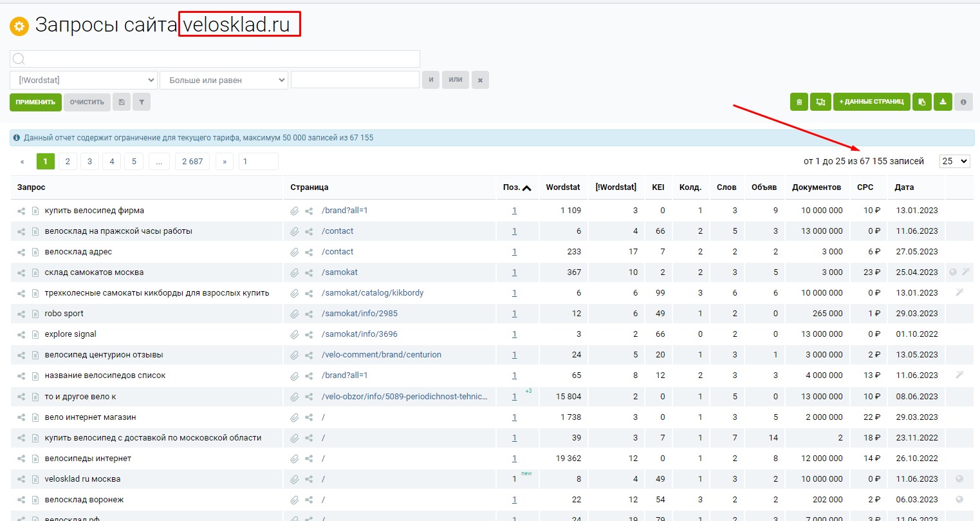Viewport: 980px width, 521px height.
Task: Click document icon for 'велосипеды интернет' query
Action: click(x=35, y=459)
